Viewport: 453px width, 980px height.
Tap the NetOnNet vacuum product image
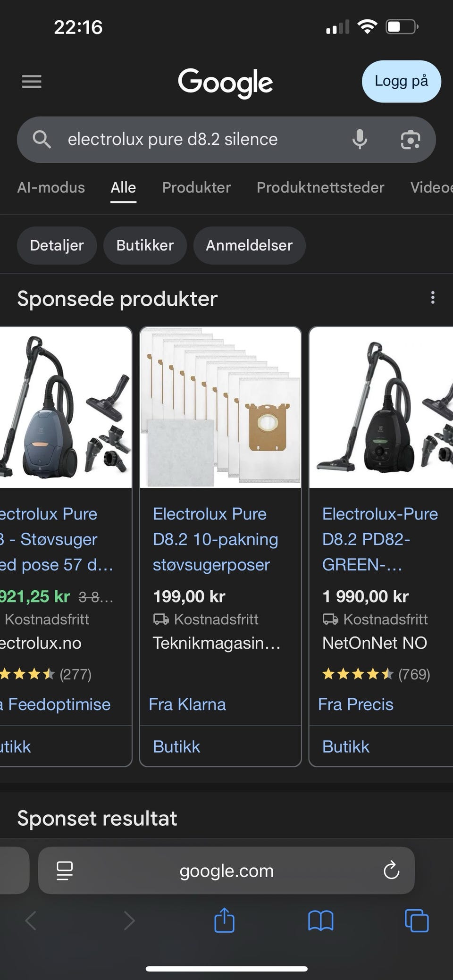coord(381,407)
